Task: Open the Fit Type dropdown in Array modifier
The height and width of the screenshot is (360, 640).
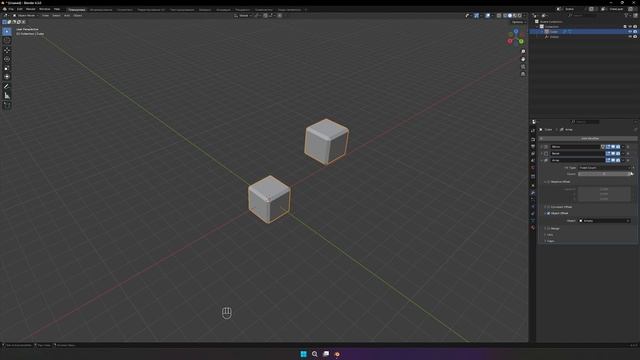Action: [604, 167]
